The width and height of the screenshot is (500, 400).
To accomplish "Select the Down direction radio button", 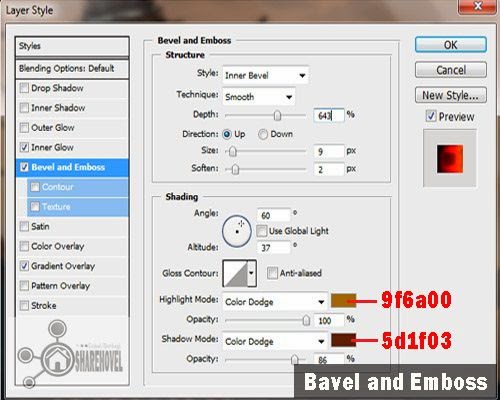I will tap(263, 134).
